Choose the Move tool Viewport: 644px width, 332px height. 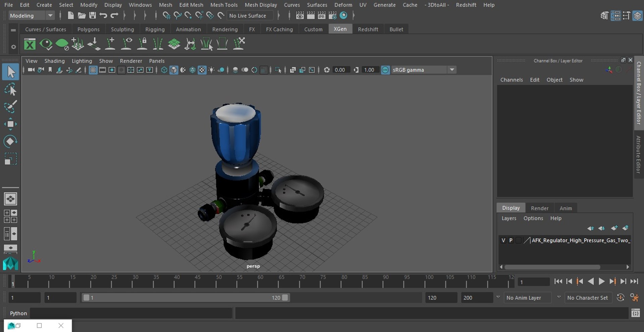point(10,124)
